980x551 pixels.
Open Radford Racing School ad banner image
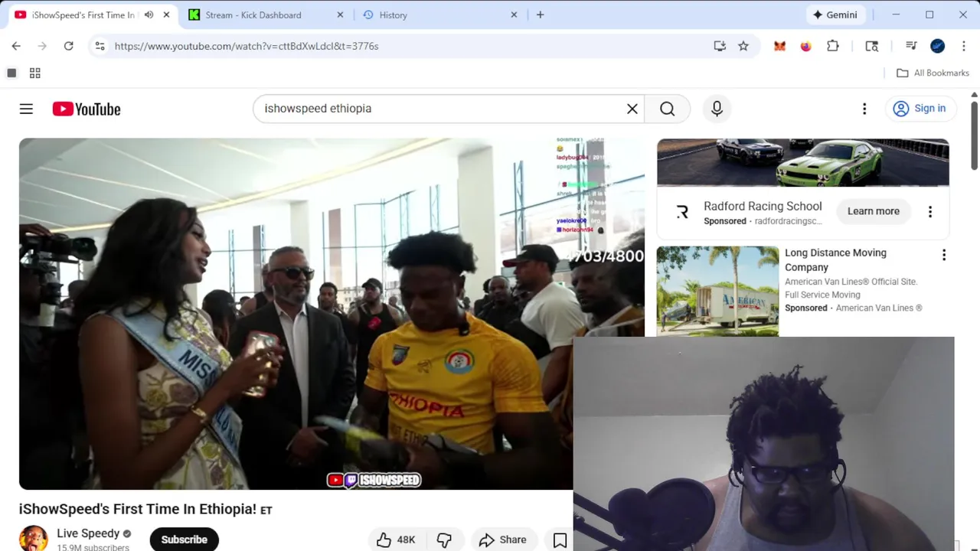point(803,162)
